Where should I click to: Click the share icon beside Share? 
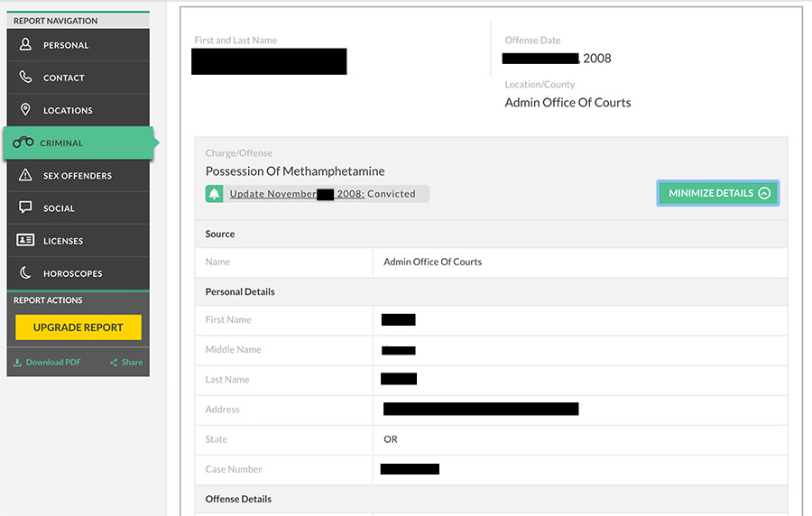coord(114,363)
